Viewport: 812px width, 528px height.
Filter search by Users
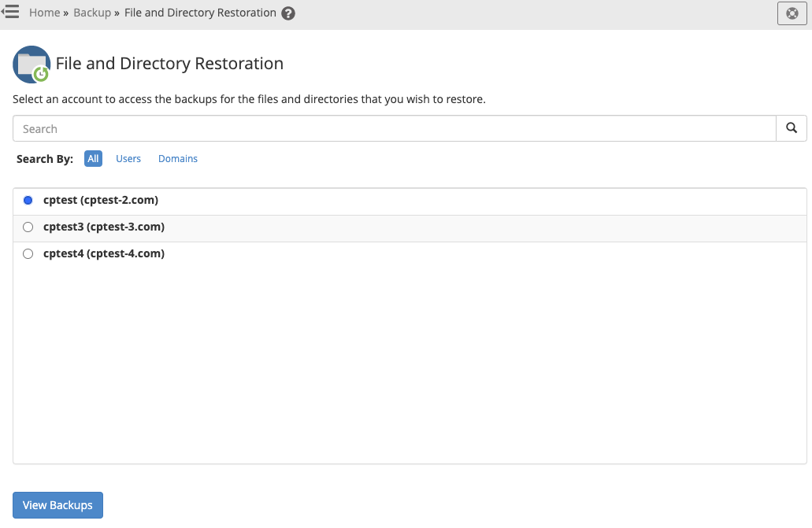click(128, 158)
